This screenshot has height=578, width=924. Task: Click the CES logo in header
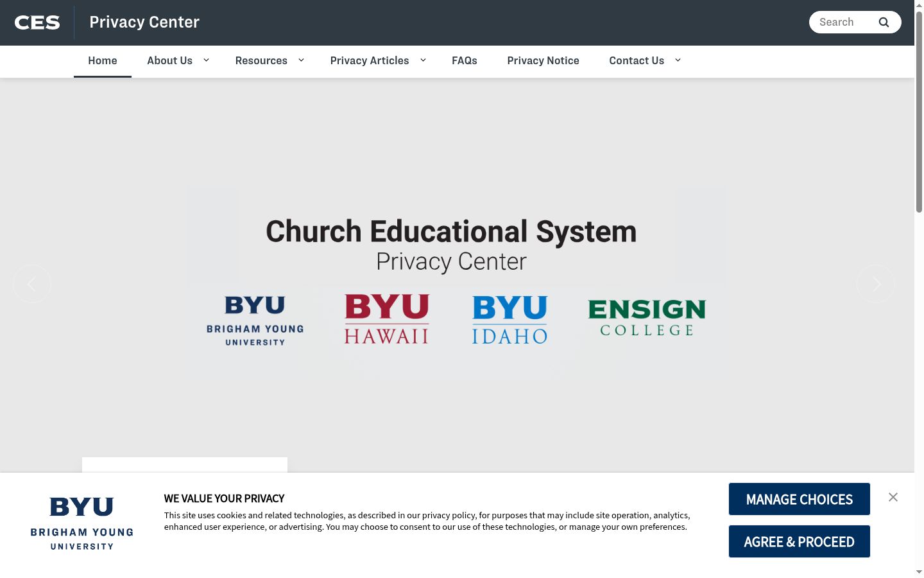point(37,22)
